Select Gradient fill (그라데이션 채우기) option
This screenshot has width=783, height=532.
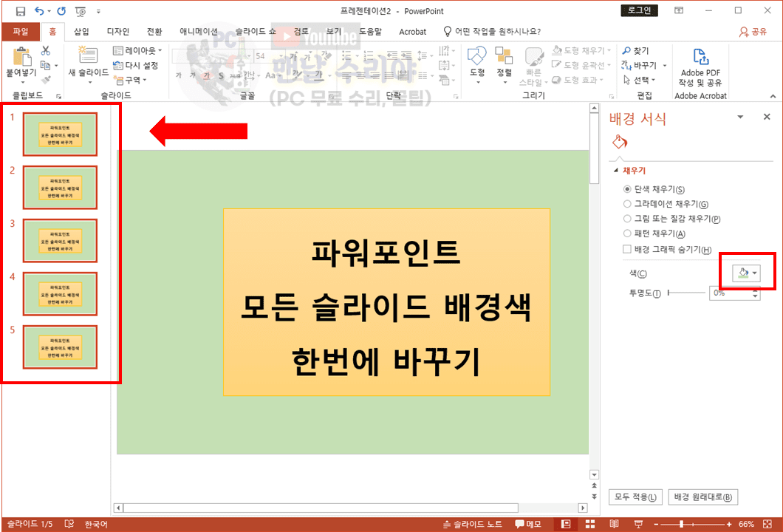coord(666,204)
